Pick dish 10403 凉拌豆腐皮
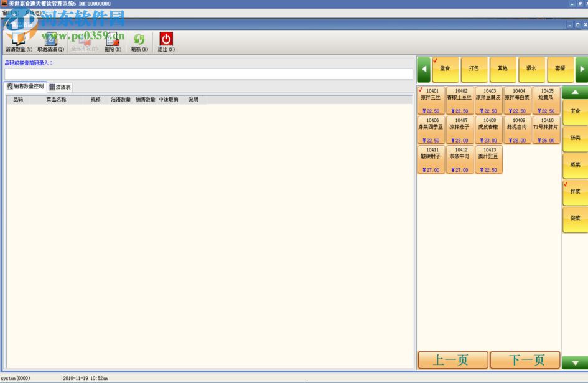 488,101
